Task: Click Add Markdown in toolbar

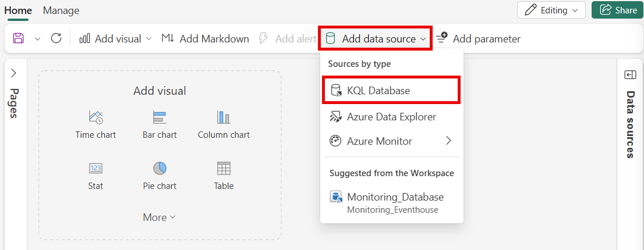Action: click(x=205, y=39)
